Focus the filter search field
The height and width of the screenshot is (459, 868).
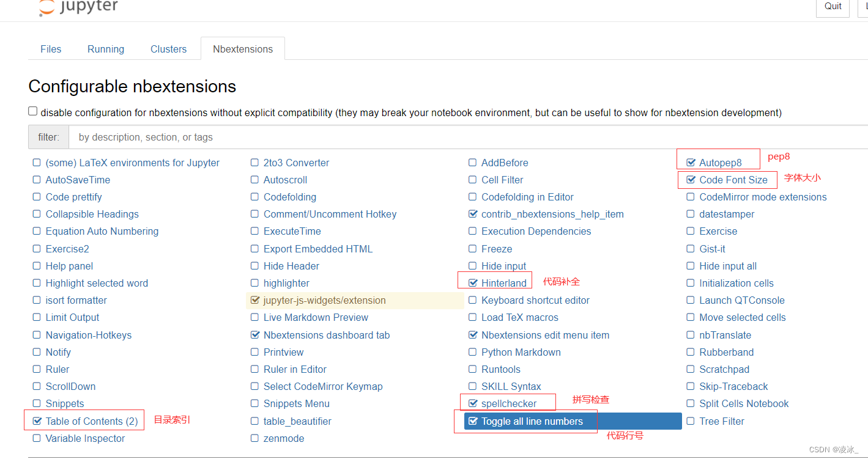[468, 137]
